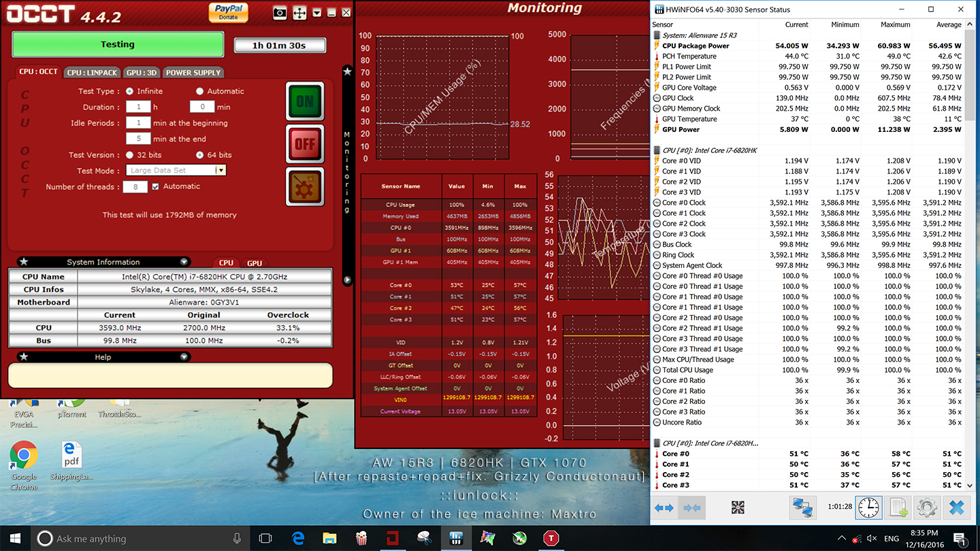Choose 64 bits test version
Screen dimensions: 980x551
click(199, 155)
